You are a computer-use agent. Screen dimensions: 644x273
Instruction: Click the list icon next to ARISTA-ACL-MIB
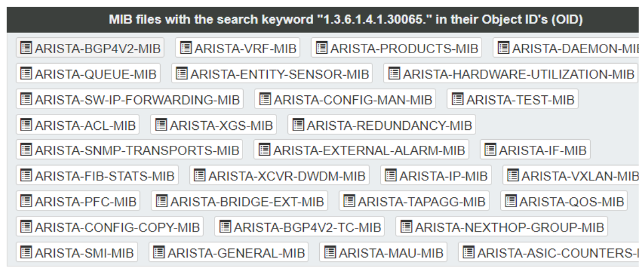click(x=26, y=124)
